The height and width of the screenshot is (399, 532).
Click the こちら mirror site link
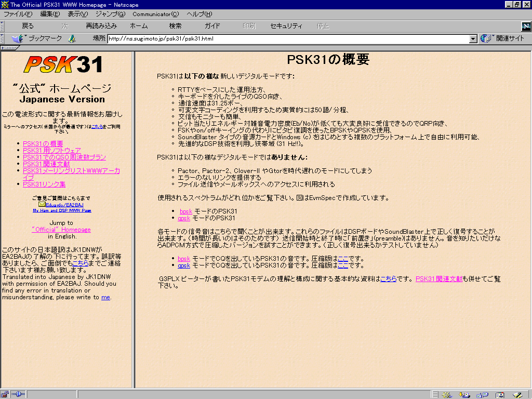tap(97, 127)
